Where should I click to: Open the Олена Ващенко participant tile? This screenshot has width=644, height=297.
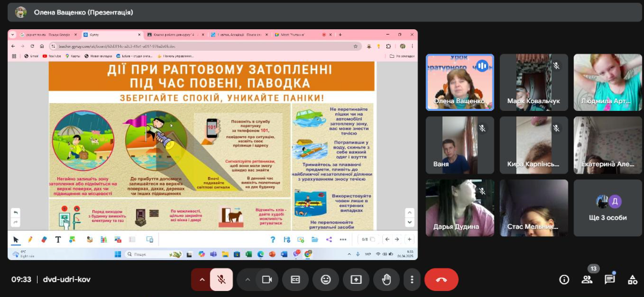460,82
